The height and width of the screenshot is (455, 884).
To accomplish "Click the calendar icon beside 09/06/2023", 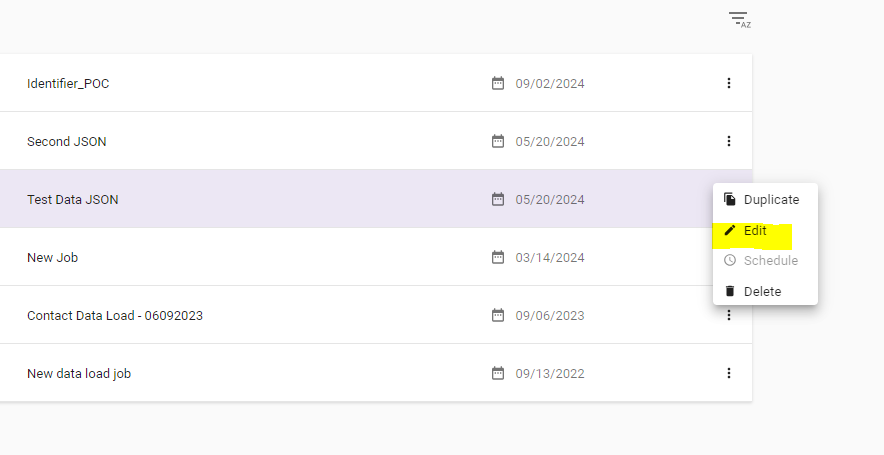I will tap(498, 315).
